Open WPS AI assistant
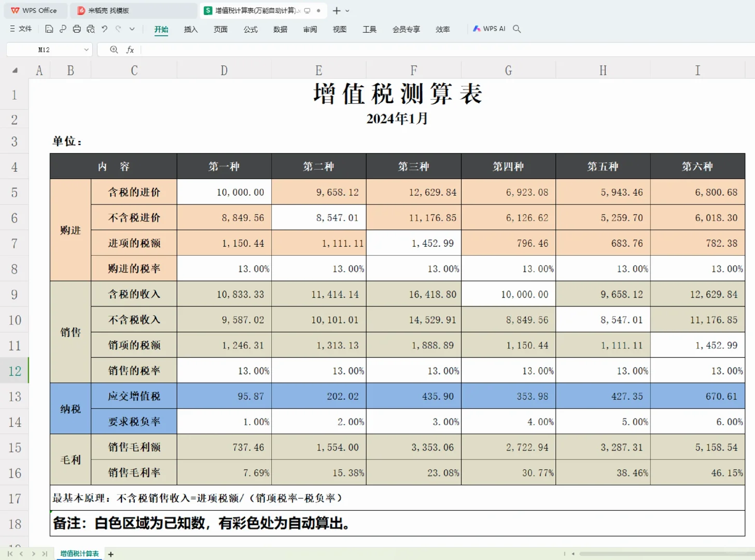Screen dimensions: 755x560 tap(489, 29)
